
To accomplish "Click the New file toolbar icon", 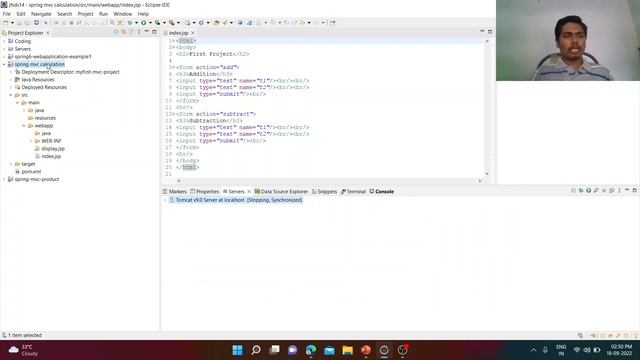I will (5, 23).
